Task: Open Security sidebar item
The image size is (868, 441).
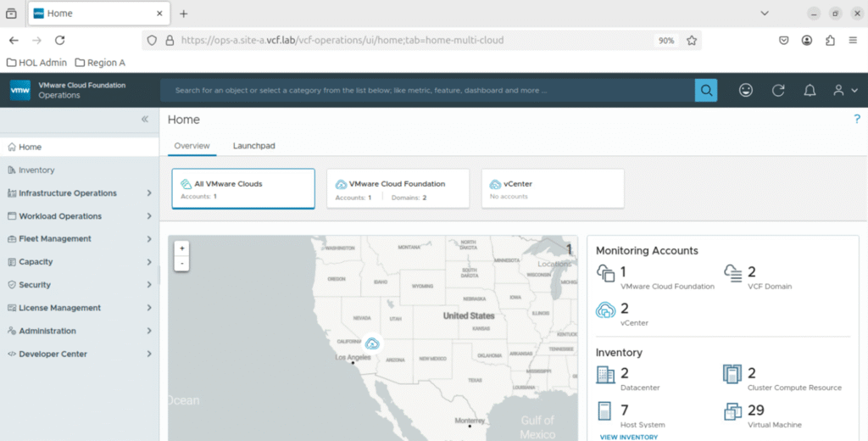Action: pos(34,285)
